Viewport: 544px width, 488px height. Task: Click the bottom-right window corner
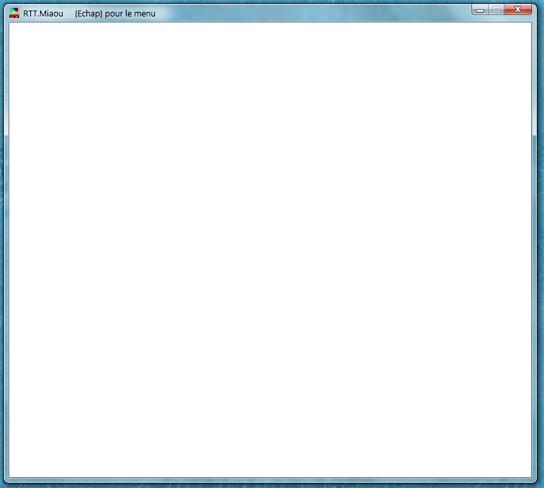tap(534, 480)
